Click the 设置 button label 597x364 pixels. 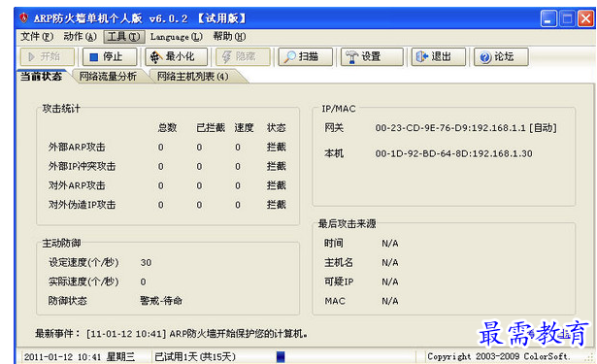pos(371,56)
